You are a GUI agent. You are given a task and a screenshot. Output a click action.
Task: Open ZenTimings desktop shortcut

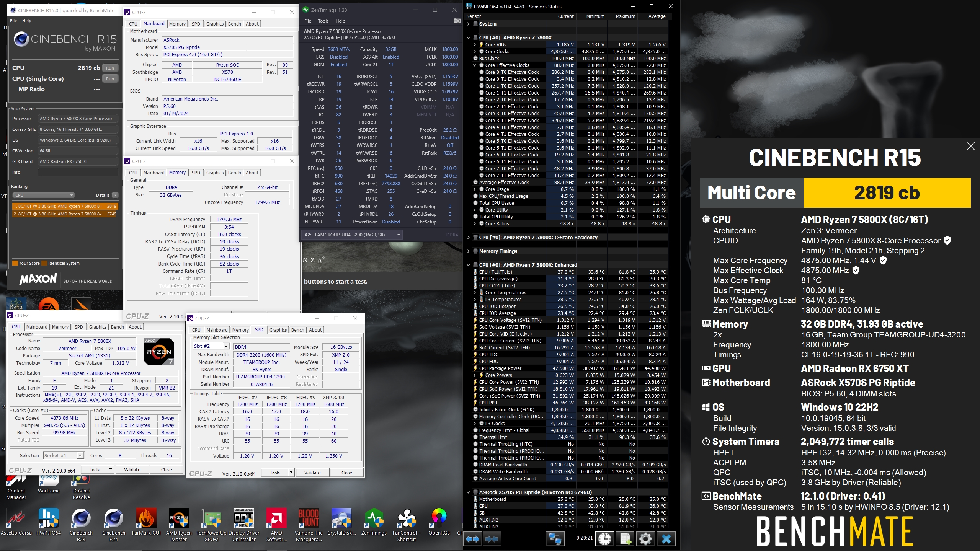(374, 522)
